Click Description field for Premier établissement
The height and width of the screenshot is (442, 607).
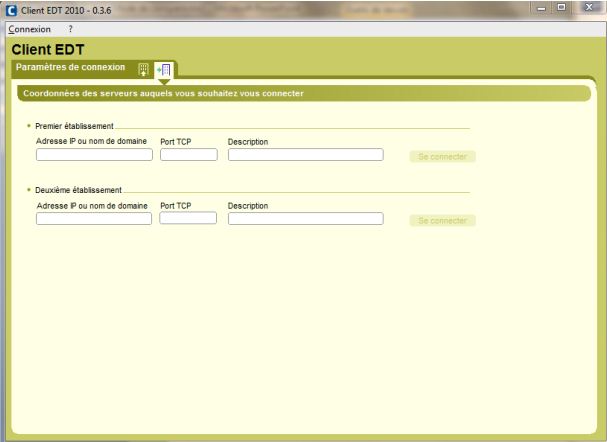[x=305, y=155]
